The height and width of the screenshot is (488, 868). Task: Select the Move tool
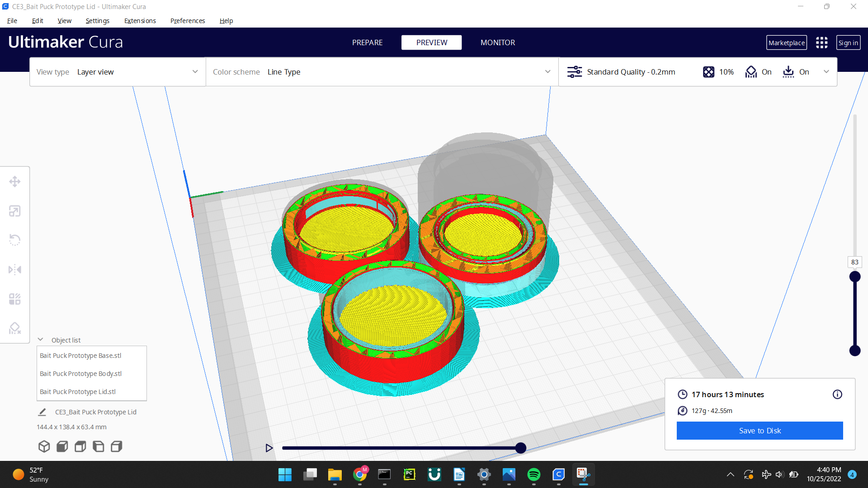click(x=15, y=181)
